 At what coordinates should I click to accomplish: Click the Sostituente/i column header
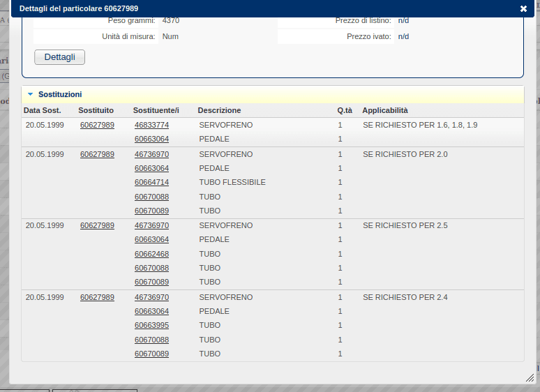tap(156, 110)
